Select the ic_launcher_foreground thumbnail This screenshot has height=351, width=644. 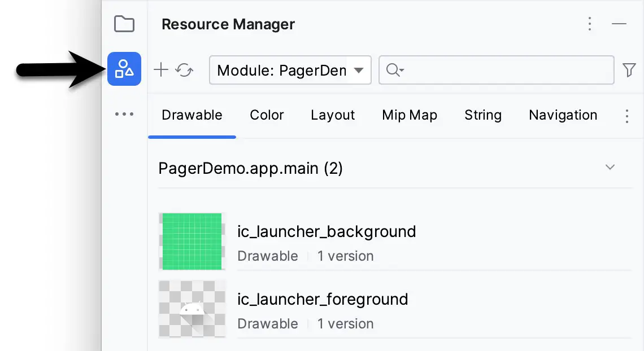click(x=192, y=309)
